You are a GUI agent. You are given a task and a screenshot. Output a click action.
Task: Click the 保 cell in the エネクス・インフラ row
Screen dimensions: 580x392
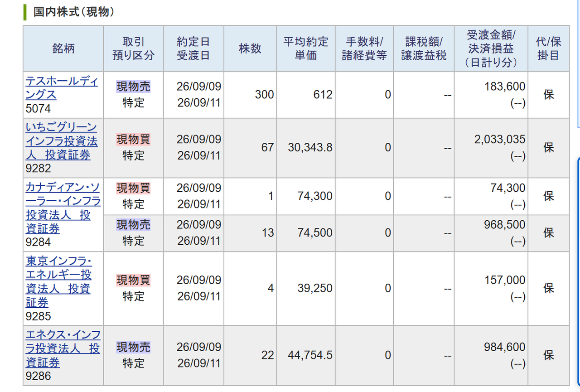point(549,355)
